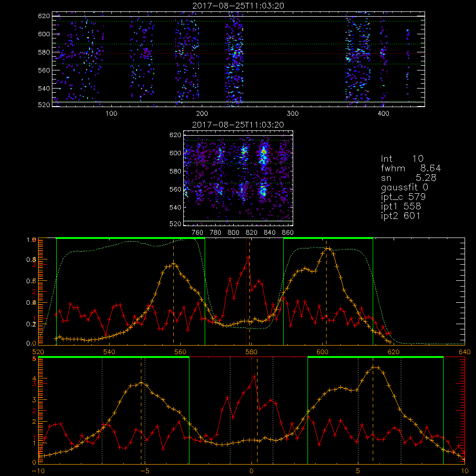Click x-axis tick 100 on top spectrogram
This screenshot has height=476, width=476.
coord(111,114)
